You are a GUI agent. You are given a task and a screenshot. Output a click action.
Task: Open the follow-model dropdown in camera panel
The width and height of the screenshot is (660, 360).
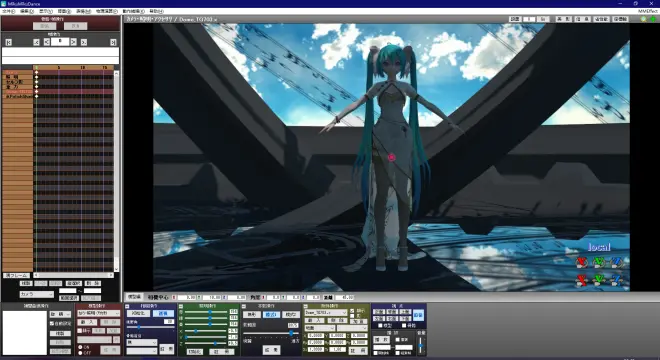142,342
